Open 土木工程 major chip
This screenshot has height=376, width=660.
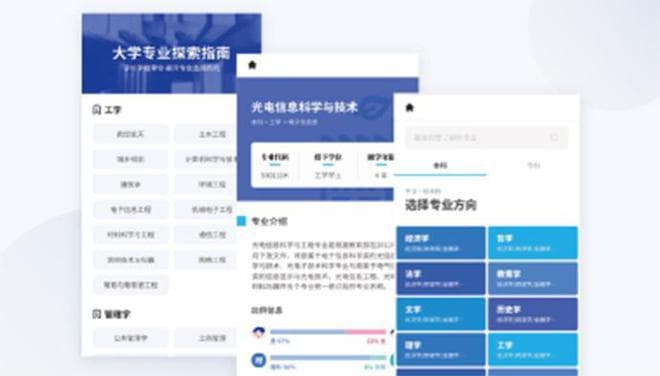[x=206, y=134]
